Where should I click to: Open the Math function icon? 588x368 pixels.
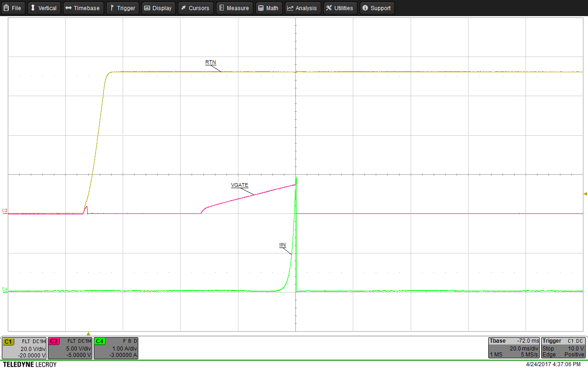point(269,8)
